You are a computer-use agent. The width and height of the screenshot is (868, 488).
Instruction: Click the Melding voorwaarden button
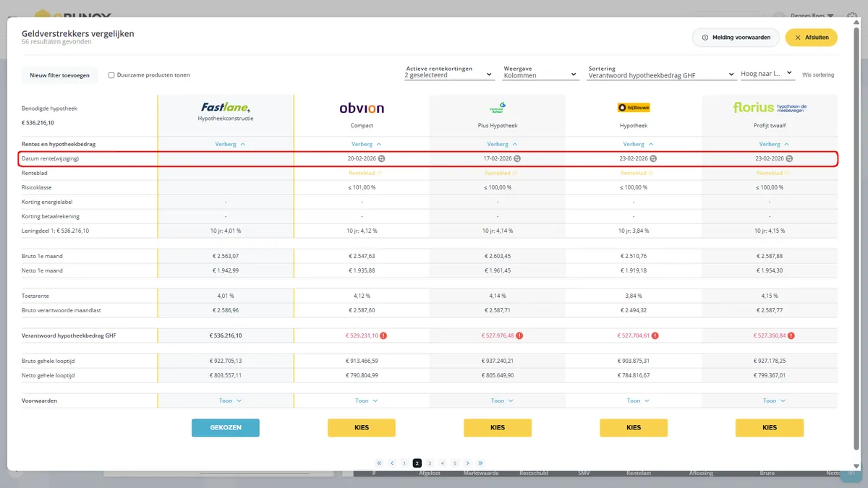pyautogui.click(x=736, y=38)
